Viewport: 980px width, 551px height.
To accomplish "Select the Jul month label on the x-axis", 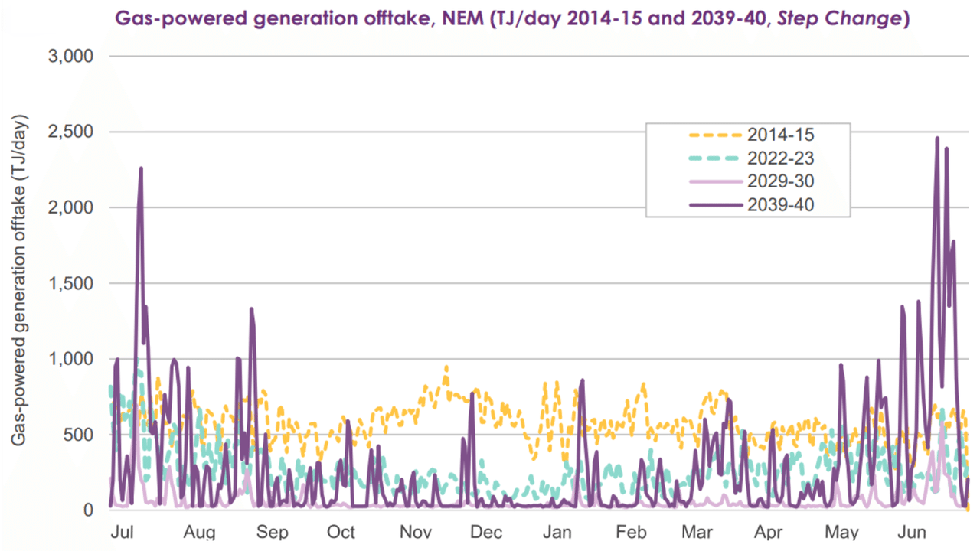I will [122, 532].
